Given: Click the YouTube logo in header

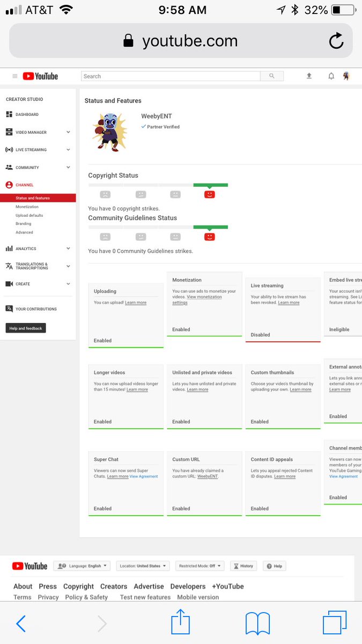Looking at the screenshot, I should (40, 76).
